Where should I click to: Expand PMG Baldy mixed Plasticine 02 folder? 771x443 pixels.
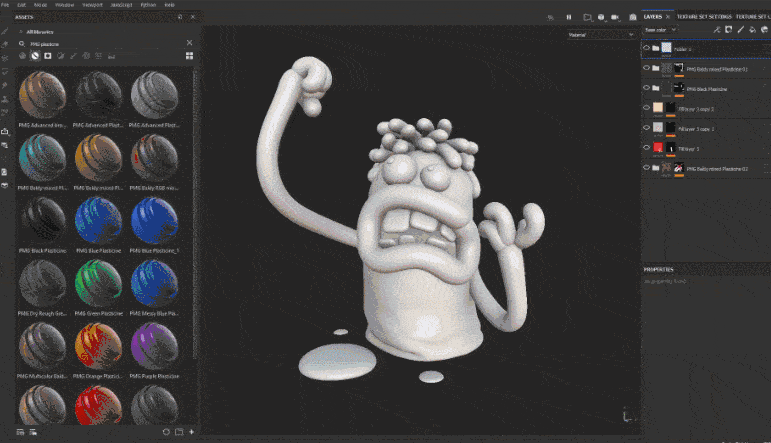point(655,168)
